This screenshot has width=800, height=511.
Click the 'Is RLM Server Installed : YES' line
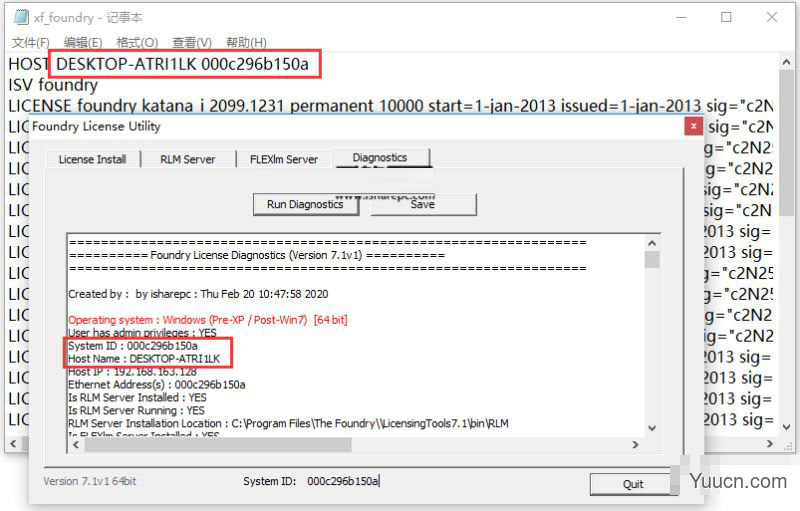pyautogui.click(x=137, y=397)
